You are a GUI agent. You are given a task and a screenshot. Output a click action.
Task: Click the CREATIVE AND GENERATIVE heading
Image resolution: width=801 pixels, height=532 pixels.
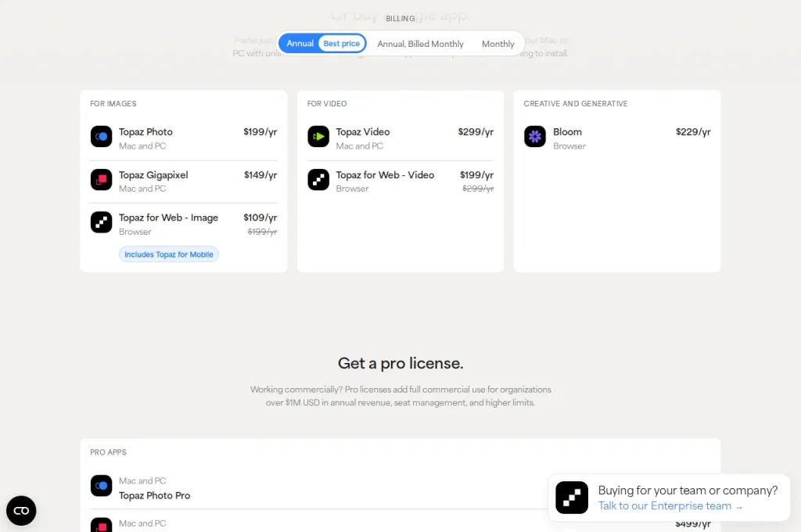[x=576, y=104]
